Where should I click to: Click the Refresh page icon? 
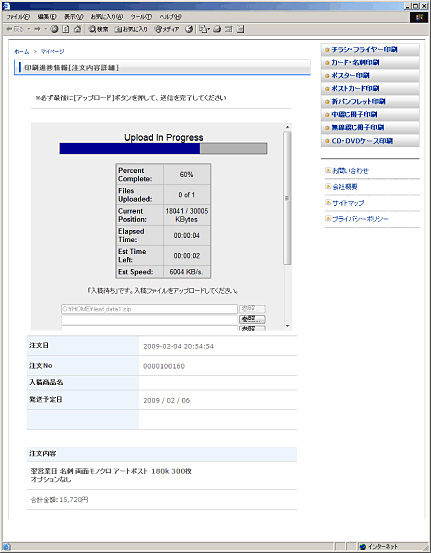click(66, 29)
